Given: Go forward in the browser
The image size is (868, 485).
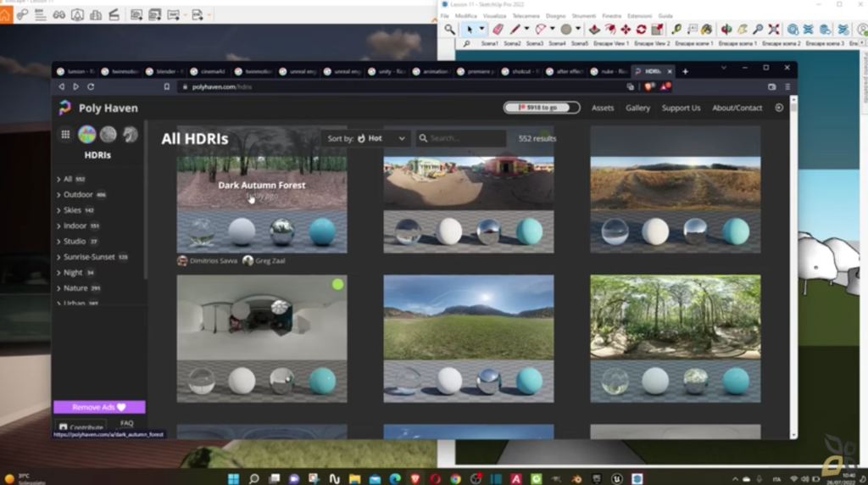Looking at the screenshot, I should click(75, 87).
